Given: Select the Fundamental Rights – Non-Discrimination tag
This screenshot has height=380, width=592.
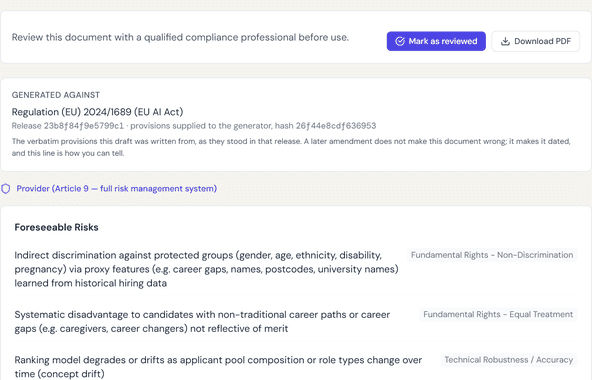Looking at the screenshot, I should click(492, 255).
